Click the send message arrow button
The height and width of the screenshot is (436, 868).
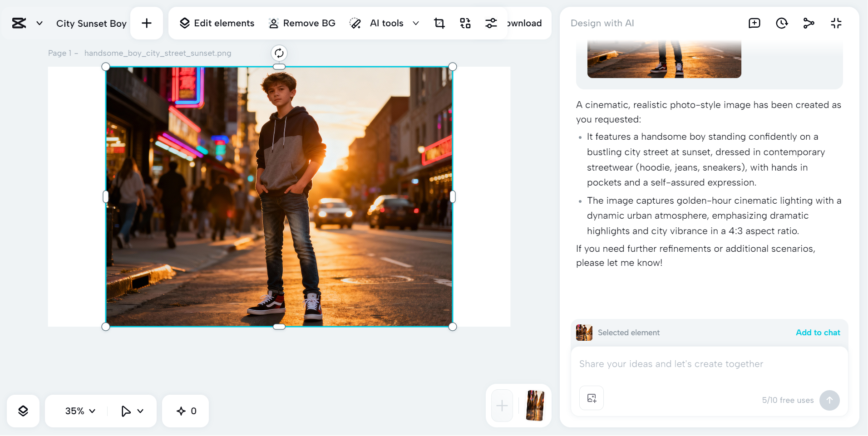point(829,400)
